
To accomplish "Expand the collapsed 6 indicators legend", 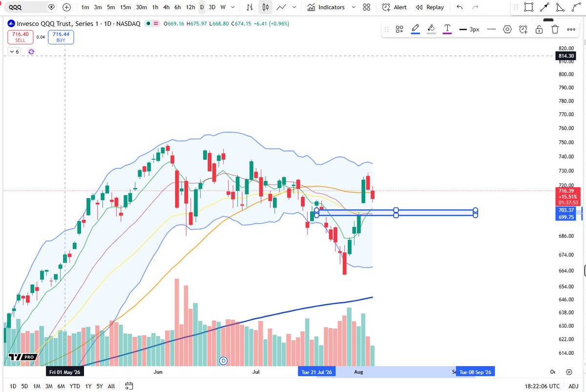I will 14,51.
